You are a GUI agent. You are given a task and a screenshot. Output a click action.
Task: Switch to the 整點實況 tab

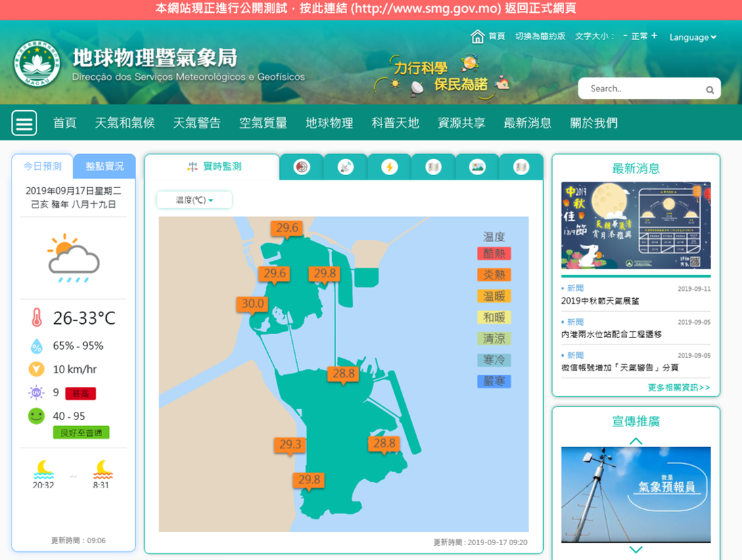[104, 166]
